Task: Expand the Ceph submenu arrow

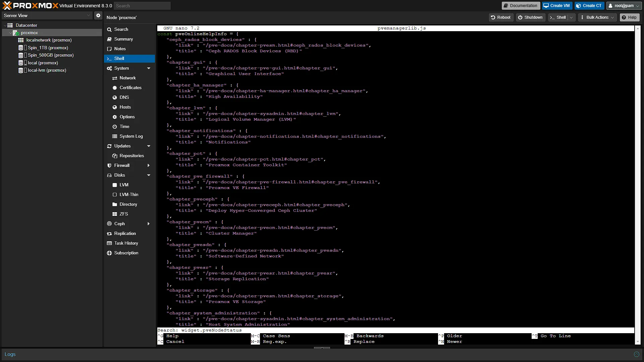Action: (149, 224)
